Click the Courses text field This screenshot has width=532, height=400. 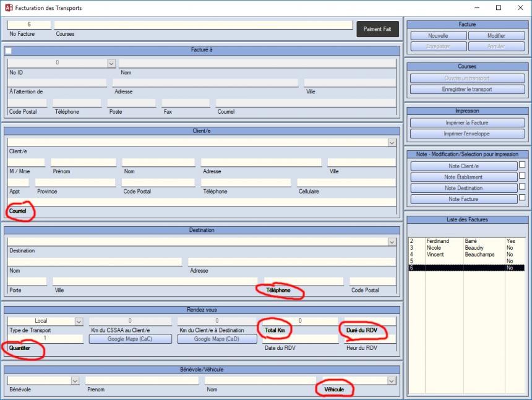click(203, 25)
